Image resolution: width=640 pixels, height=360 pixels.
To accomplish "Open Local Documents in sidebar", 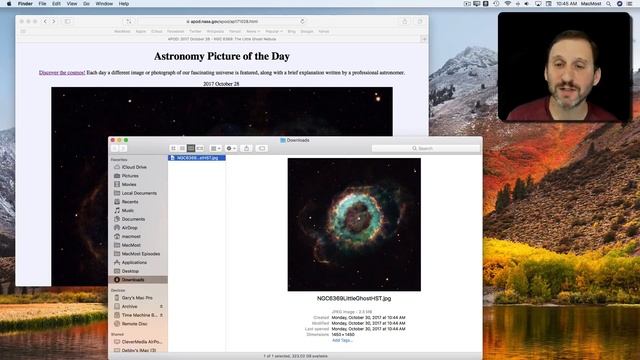I will pyautogui.click(x=138, y=193).
